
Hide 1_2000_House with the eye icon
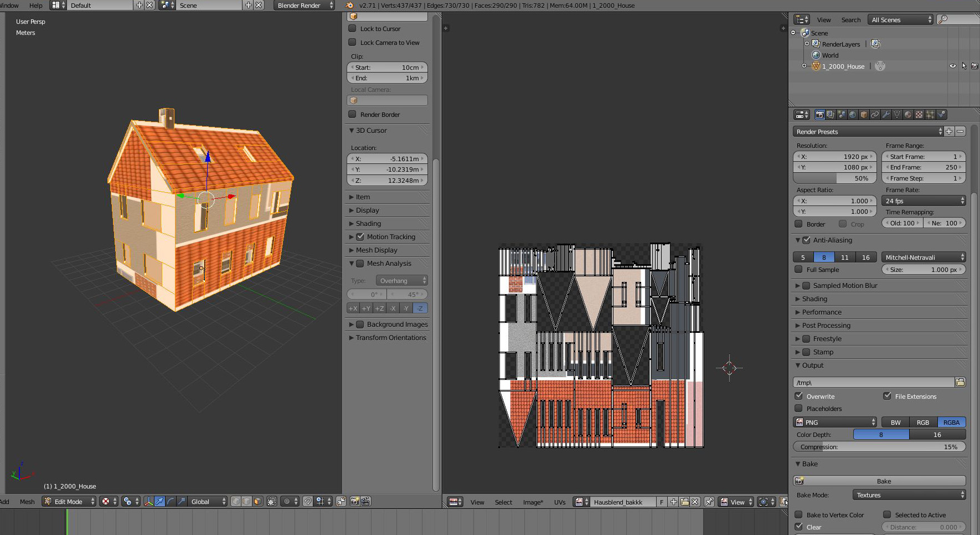(x=952, y=66)
